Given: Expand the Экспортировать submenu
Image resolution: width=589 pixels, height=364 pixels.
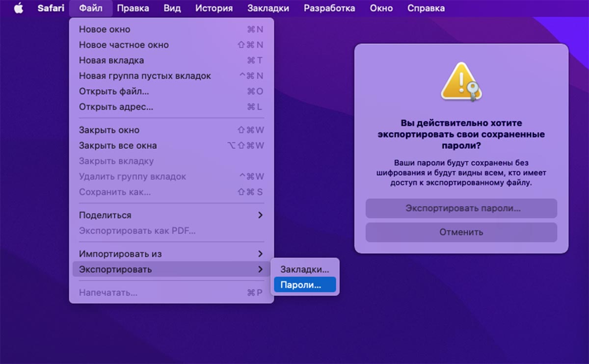Looking at the screenshot, I should (x=171, y=269).
